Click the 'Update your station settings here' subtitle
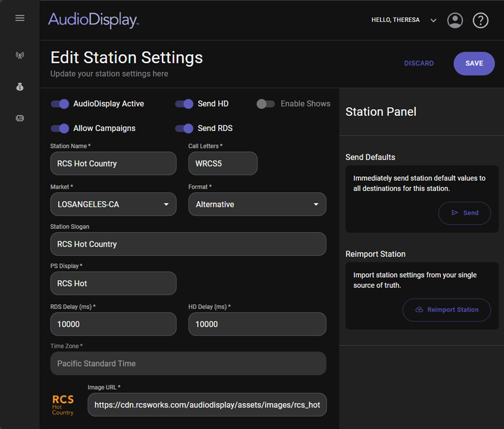This screenshot has height=429, width=504. tap(109, 74)
